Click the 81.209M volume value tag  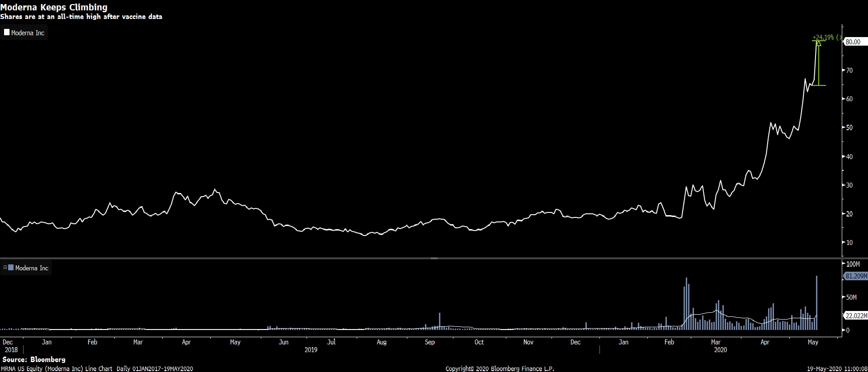pos(856,276)
